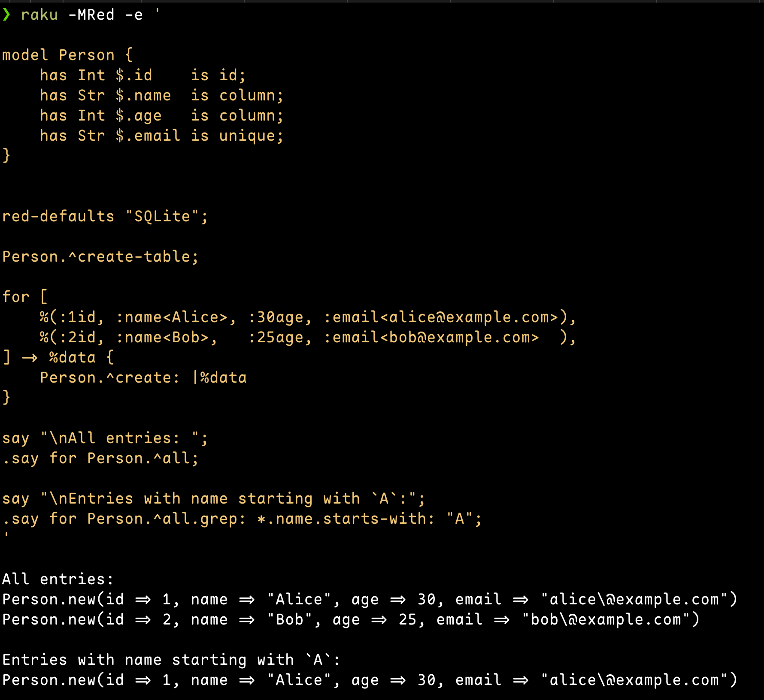Click the '-MRed' module flag
Image resolution: width=764 pixels, height=700 pixels.
(x=91, y=15)
